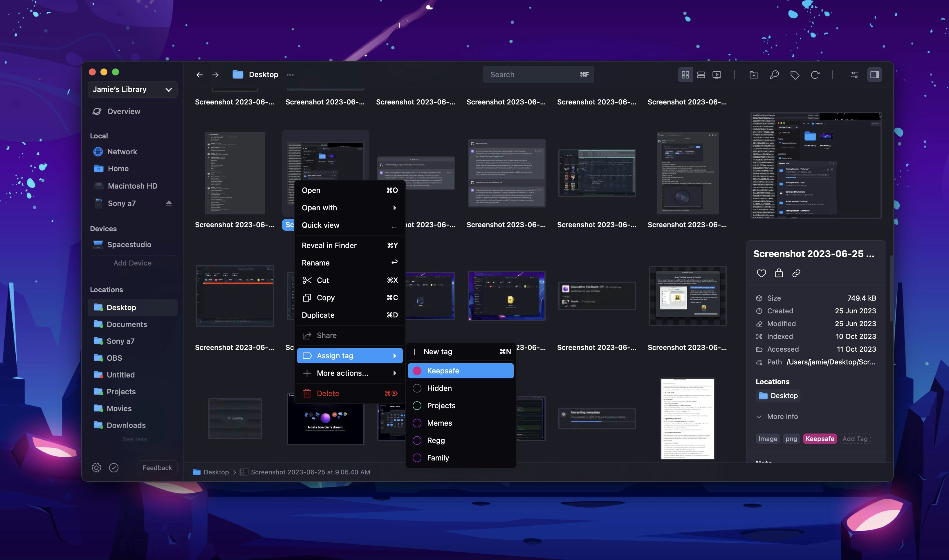949x560 pixels.
Task: Choose New tag in submenu
Action: (460, 351)
